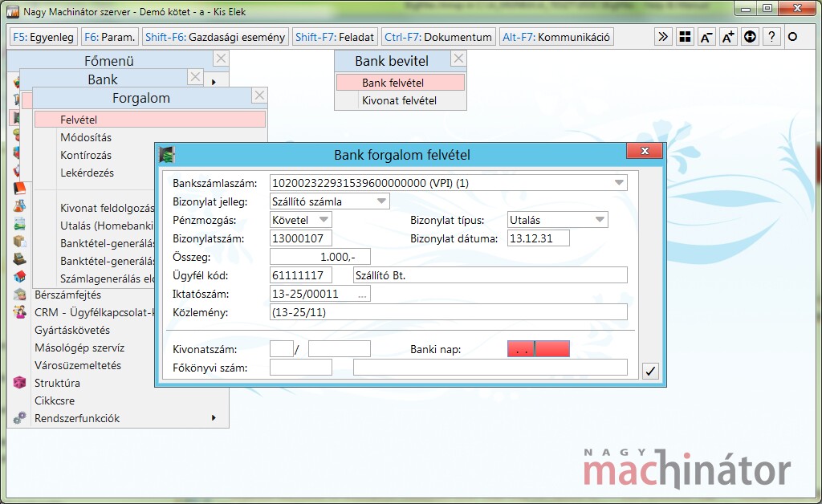Open Iktatószám lookup ellipsis
The image size is (822, 504).
(x=362, y=295)
